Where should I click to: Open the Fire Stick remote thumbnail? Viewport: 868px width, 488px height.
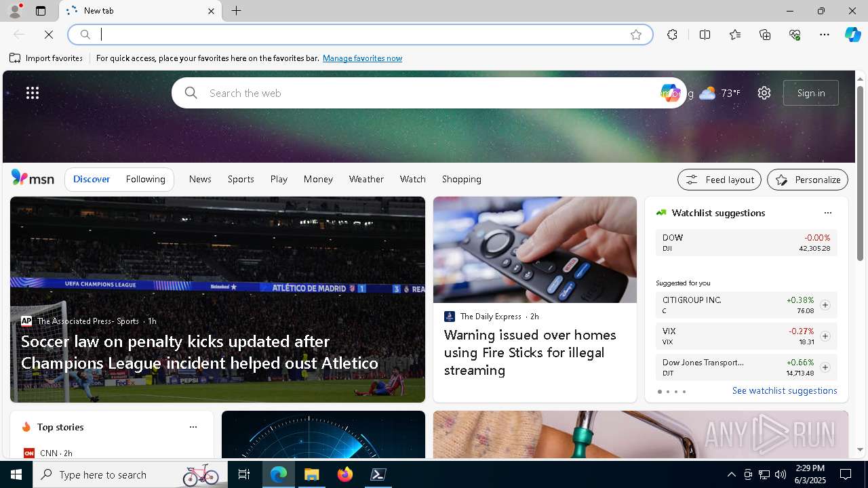535,250
